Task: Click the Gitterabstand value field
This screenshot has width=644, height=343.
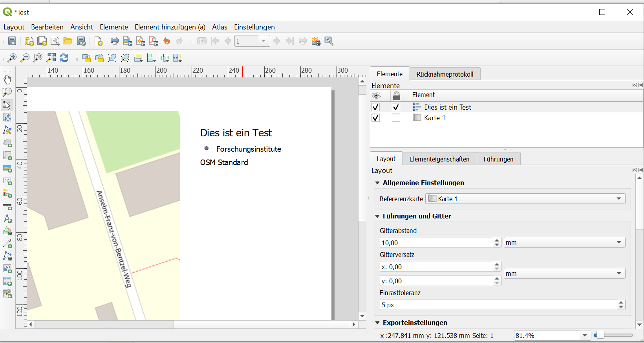Action: 436,243
